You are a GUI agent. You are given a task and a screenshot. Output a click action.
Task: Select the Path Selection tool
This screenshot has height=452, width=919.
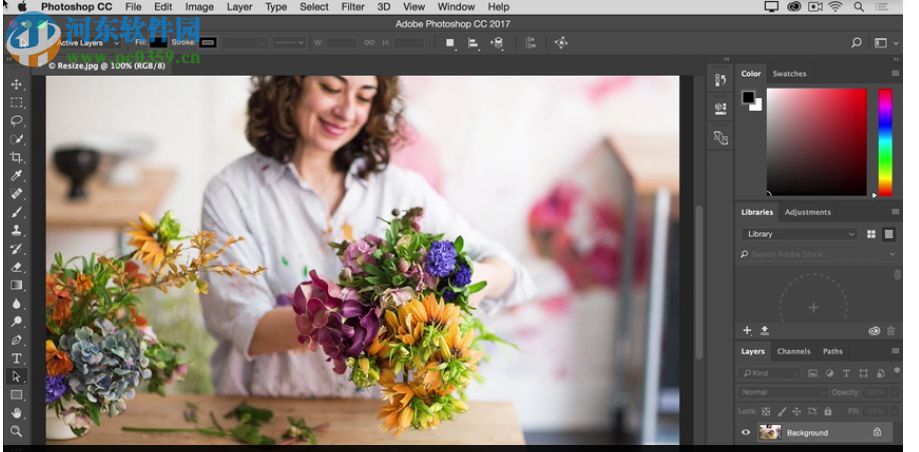(x=16, y=376)
